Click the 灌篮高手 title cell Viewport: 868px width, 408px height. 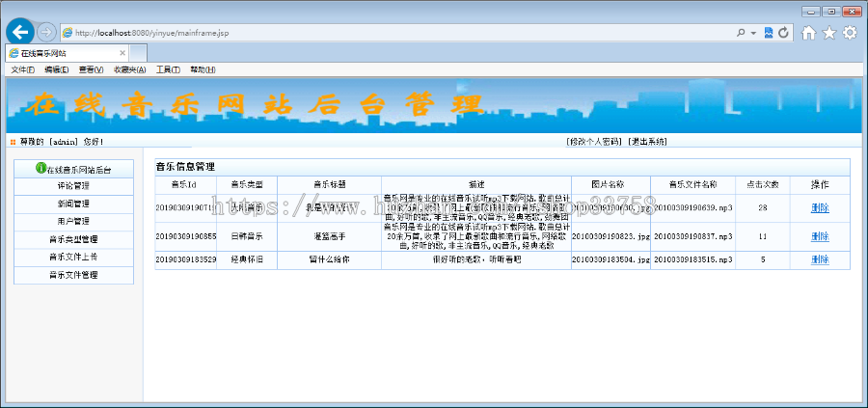[x=330, y=236]
